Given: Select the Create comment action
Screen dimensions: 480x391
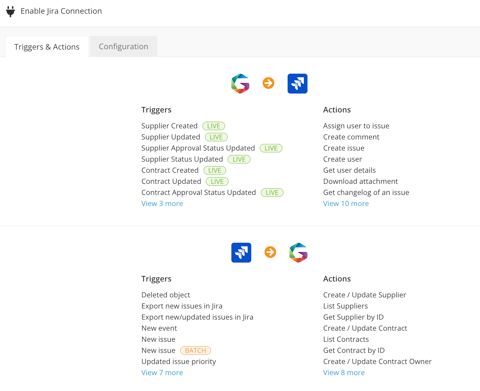Looking at the screenshot, I should click(x=351, y=137).
